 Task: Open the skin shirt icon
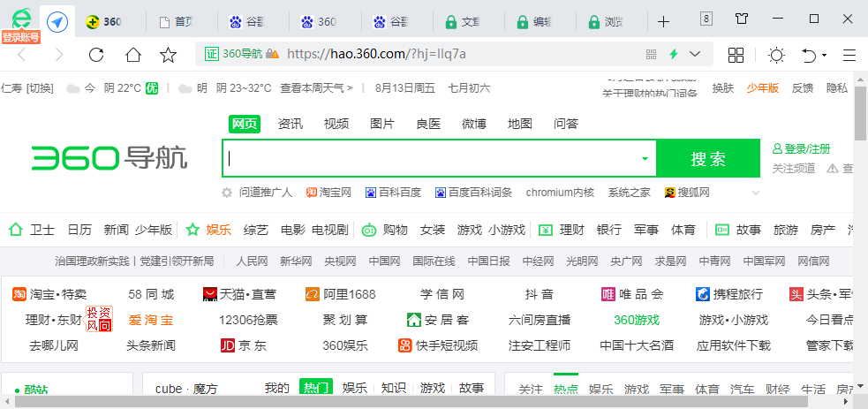coord(742,19)
